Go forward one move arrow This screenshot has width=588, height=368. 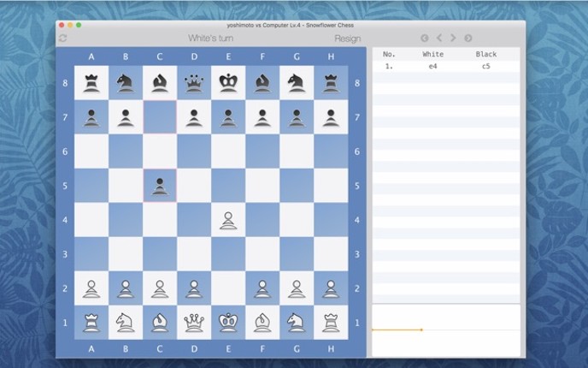[x=453, y=38]
